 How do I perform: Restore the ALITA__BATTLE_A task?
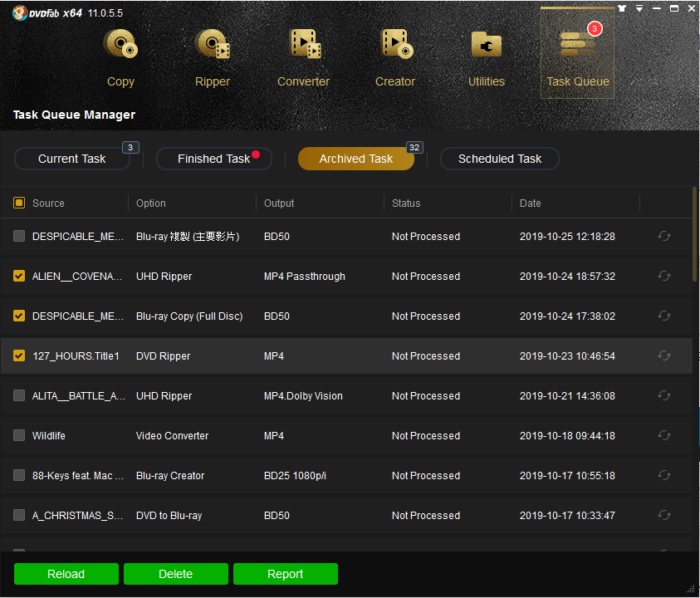664,395
